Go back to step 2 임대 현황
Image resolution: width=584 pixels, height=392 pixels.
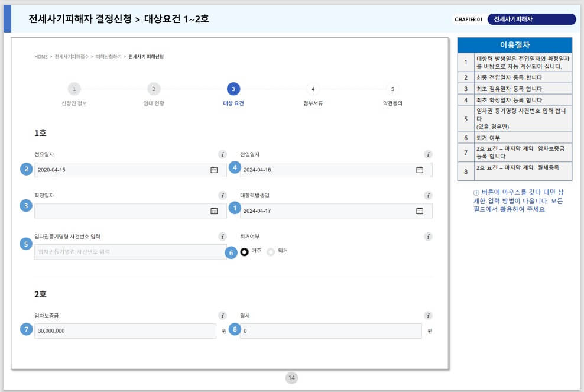click(153, 89)
